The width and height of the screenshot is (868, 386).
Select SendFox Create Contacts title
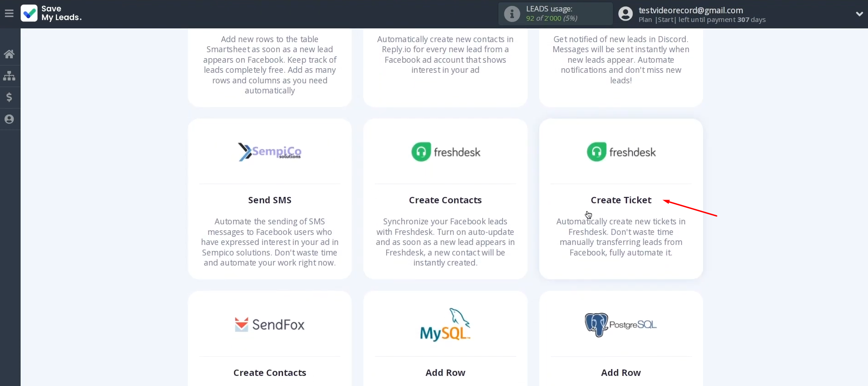click(x=270, y=373)
